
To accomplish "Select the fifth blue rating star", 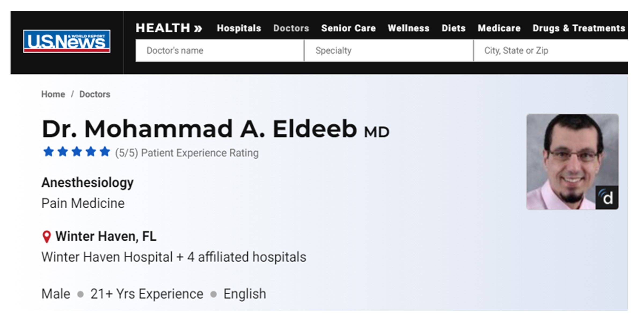I will 105,152.
